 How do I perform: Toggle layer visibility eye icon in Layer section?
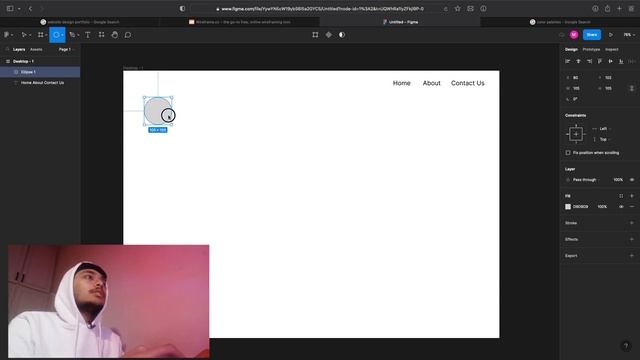[632, 180]
